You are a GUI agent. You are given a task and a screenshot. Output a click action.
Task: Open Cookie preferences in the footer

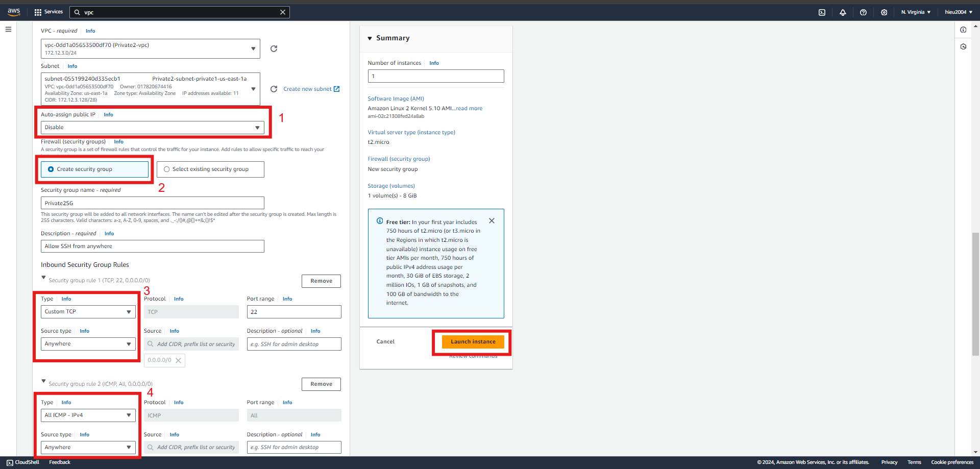coord(952,462)
